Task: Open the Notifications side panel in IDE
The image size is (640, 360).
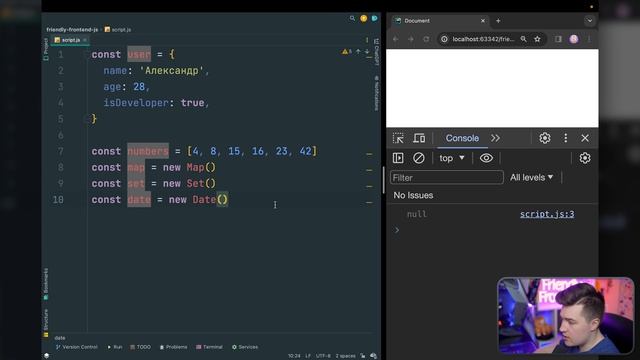Action: 376,93
